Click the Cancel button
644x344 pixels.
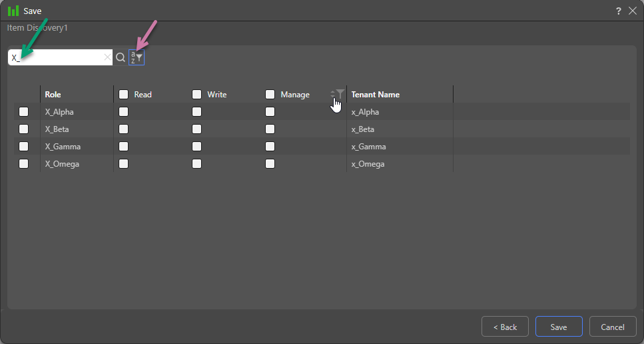613,327
